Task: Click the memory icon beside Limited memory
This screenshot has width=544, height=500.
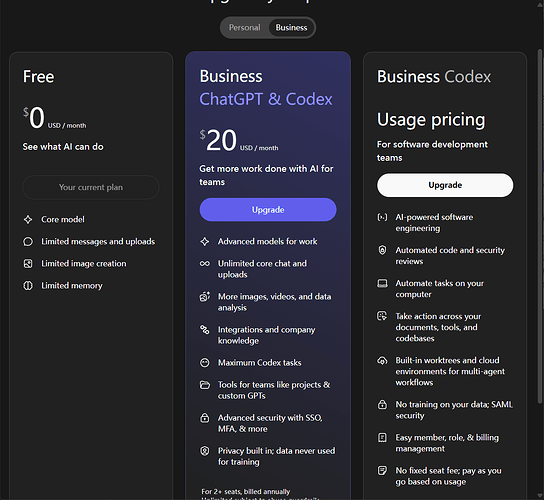Action: pos(28,286)
